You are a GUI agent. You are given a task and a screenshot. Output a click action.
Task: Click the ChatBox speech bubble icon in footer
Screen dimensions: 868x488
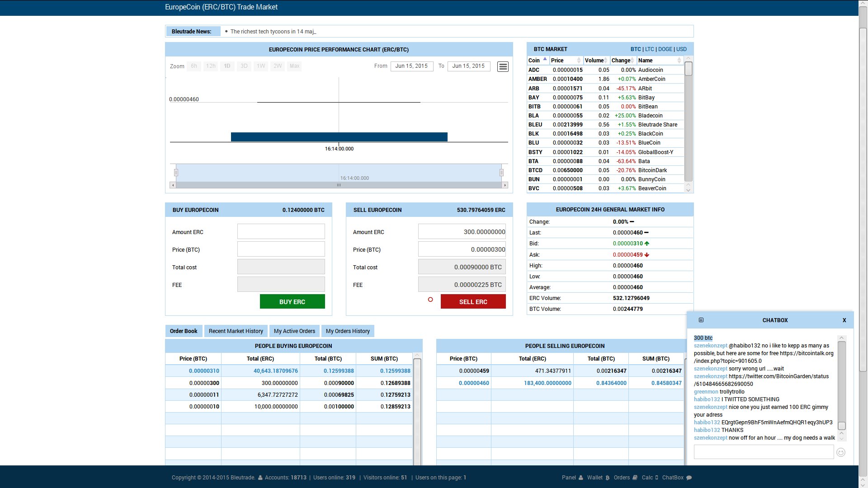click(x=689, y=478)
